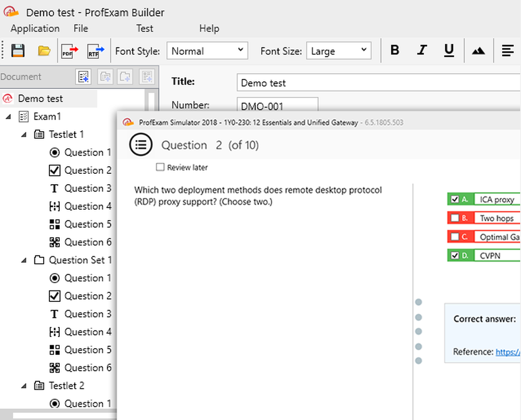Click the puzzle icon of Testlet 1 Question 6
The width and height of the screenshot is (521, 420).
(x=55, y=242)
